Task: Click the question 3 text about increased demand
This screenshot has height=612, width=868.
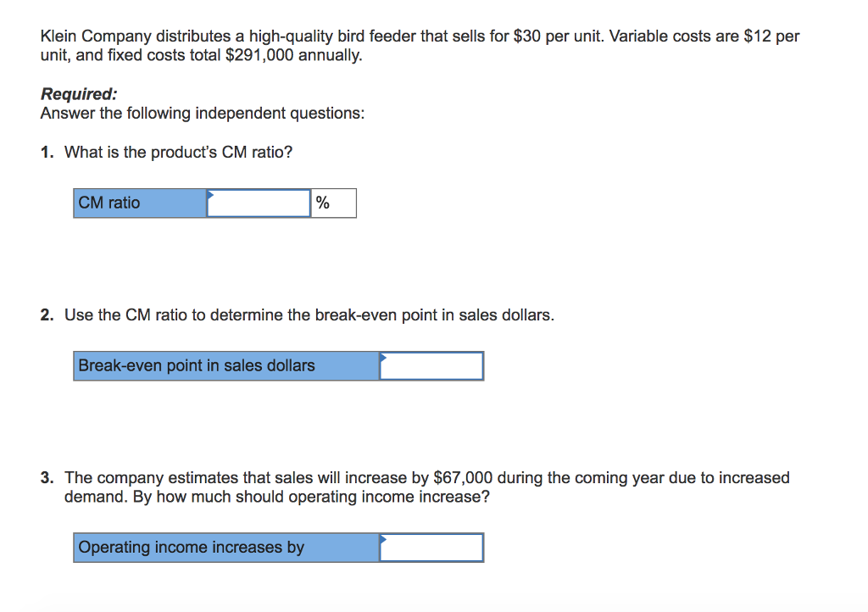Action: 427,487
